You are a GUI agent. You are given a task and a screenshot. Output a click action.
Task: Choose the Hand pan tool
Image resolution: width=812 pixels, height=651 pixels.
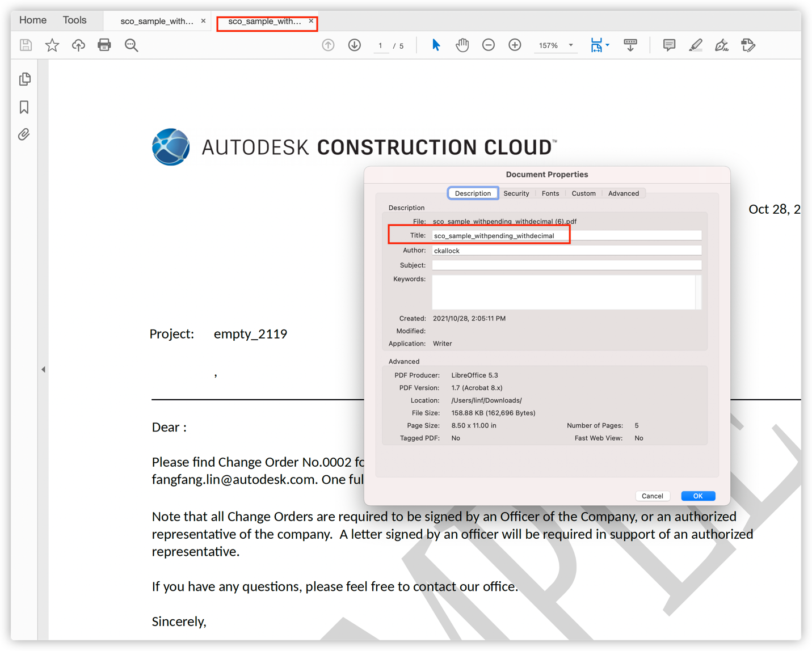click(x=462, y=45)
